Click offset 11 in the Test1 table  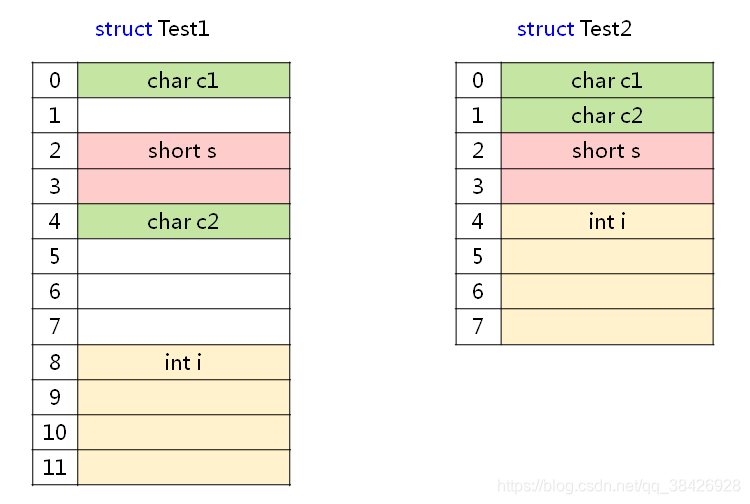coord(55,467)
